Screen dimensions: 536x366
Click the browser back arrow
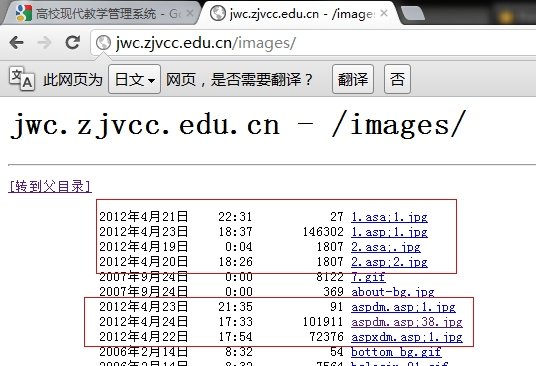click(x=16, y=43)
